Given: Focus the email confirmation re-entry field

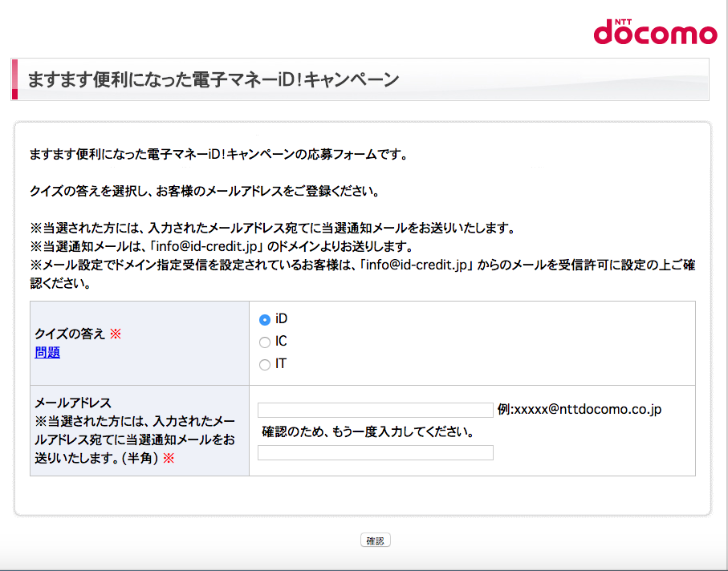Looking at the screenshot, I should pyautogui.click(x=375, y=453).
